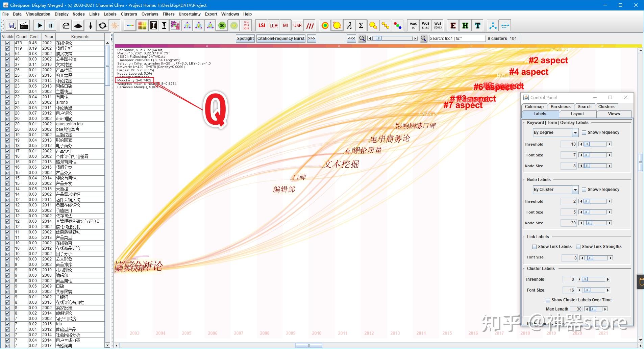Click the LLR labeling algorithm icon
The width and height of the screenshot is (644, 349).
tap(273, 25)
